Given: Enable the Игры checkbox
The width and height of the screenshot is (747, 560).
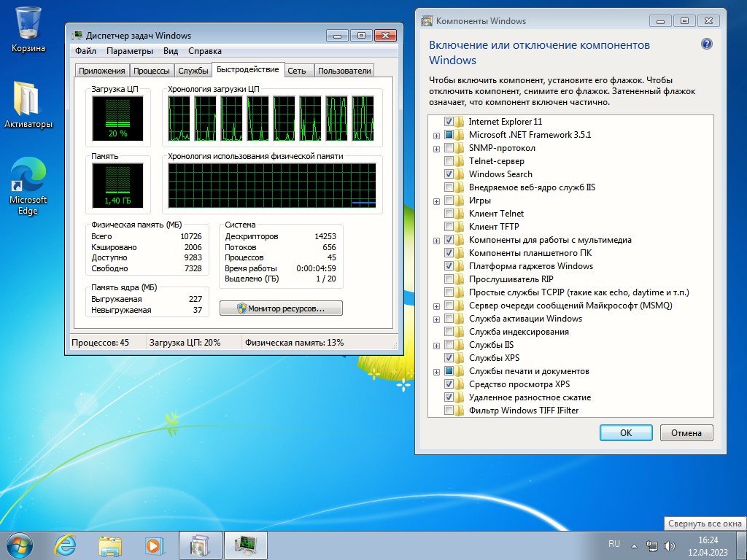Looking at the screenshot, I should pyautogui.click(x=449, y=201).
